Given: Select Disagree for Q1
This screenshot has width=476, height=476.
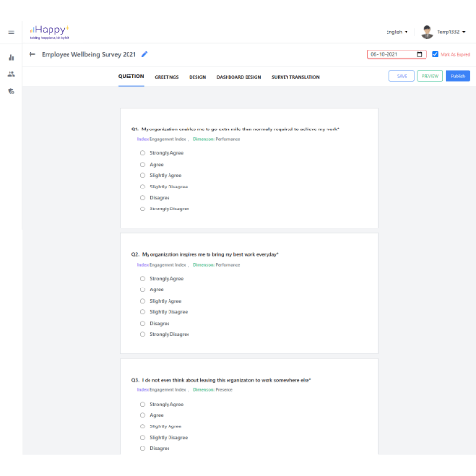Looking at the screenshot, I should coord(142,198).
